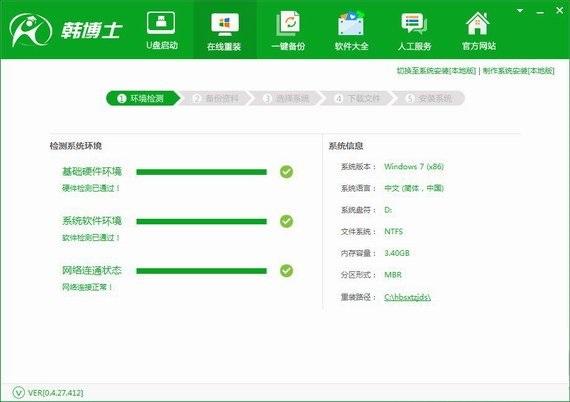Click the 软件检测已通过！ status text

click(91, 238)
